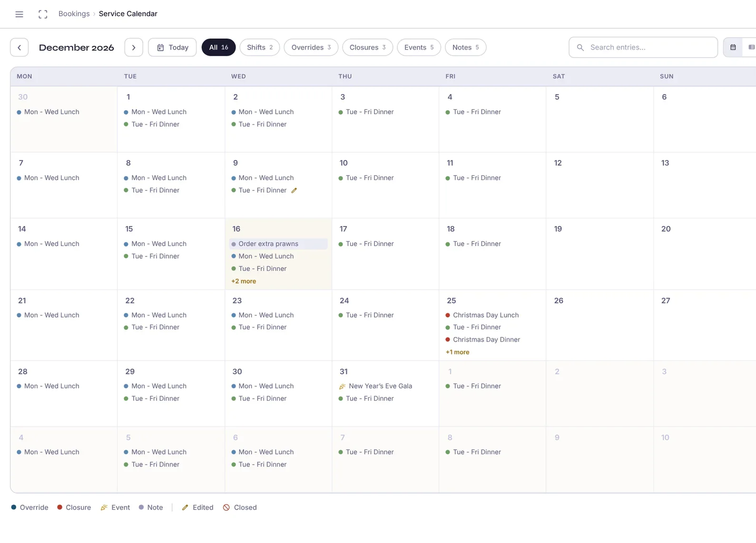Click the December 2026 month title
Screen dimensions: 756x543
tap(77, 48)
